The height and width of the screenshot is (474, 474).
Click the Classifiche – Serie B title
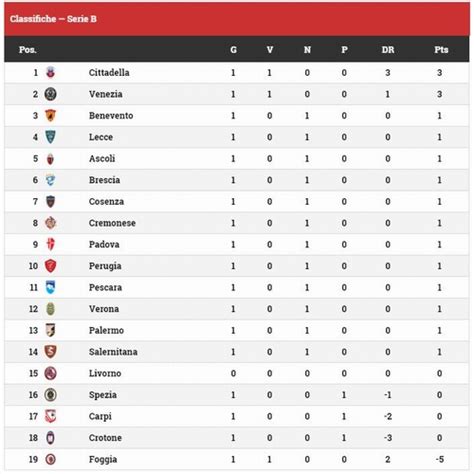coord(53,19)
